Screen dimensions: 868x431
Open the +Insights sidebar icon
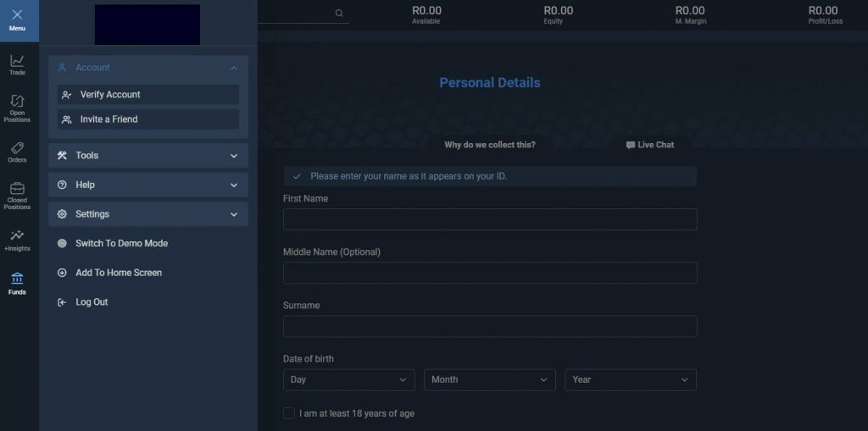click(17, 235)
